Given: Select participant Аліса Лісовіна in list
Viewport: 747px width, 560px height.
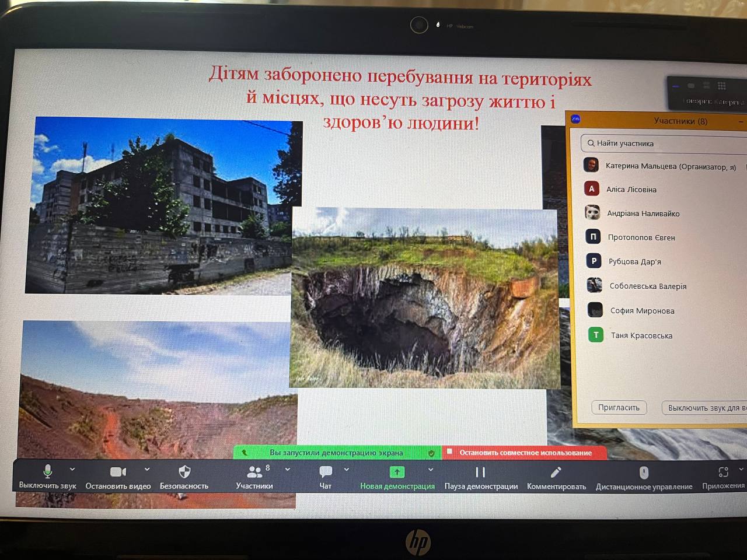Looking at the screenshot, I should (x=631, y=190).
